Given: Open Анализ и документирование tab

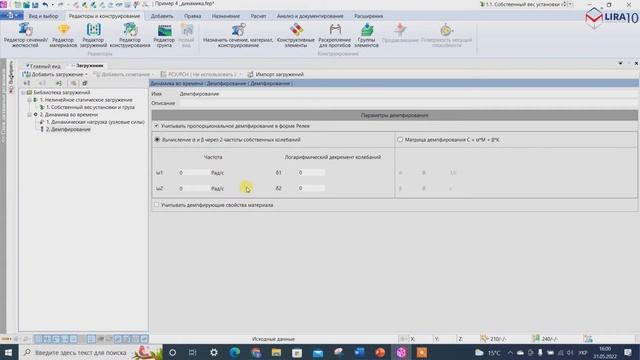Looking at the screenshot, I should click(310, 16).
